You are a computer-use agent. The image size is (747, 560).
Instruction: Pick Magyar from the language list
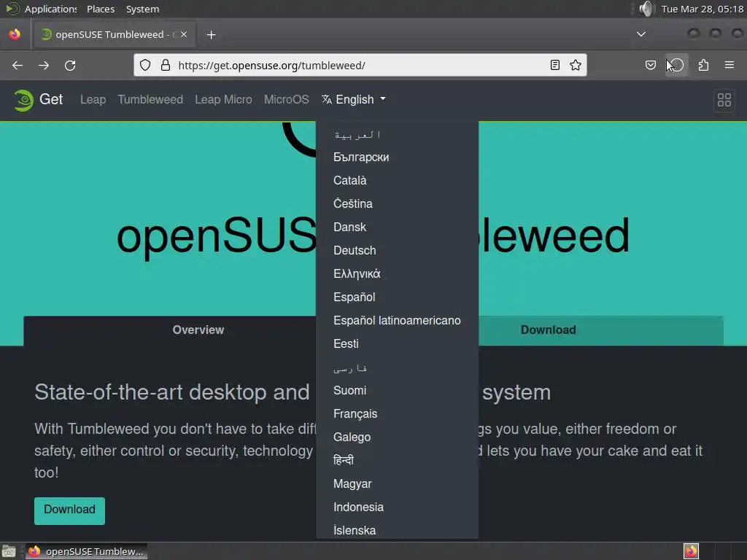pyautogui.click(x=397, y=484)
